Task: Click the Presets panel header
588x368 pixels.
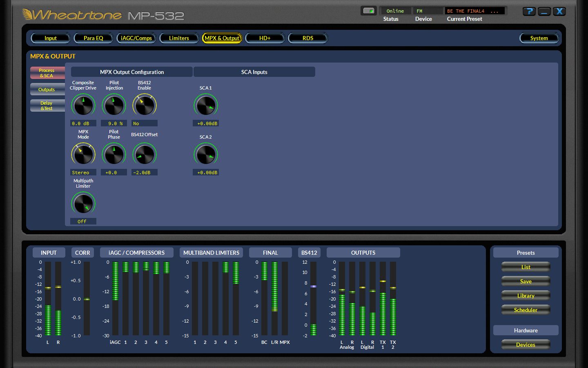Action: [x=526, y=253]
